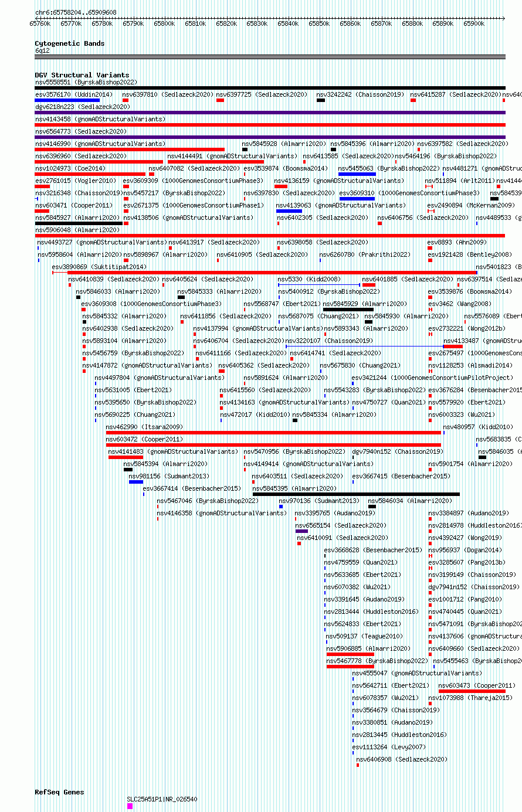Click variant label nsv6410091 (Sedlazeck2020)

[x=343, y=538]
